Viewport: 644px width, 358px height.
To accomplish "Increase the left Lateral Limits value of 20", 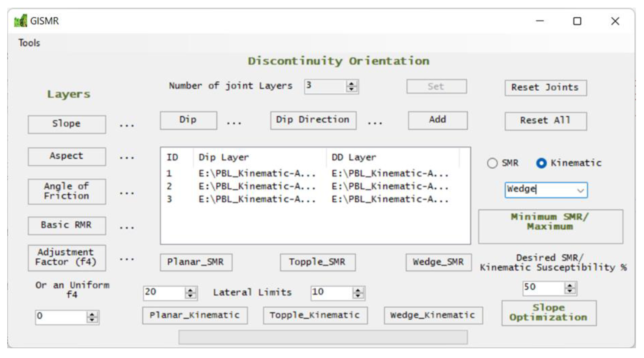I will 190,290.
